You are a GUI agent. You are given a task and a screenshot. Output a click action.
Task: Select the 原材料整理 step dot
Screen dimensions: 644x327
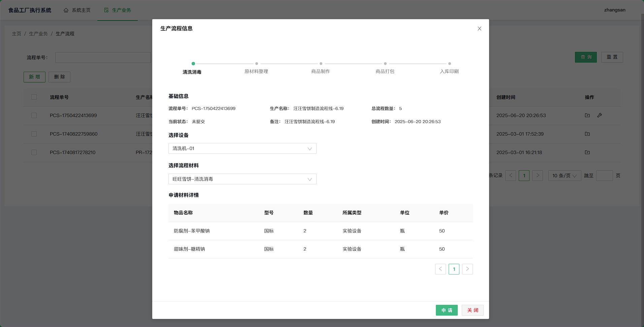(257, 64)
